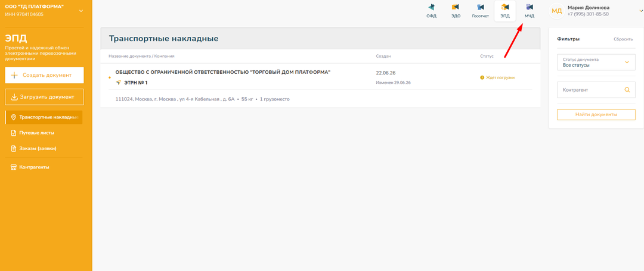
Task: Click the Создан column header
Action: [383, 56]
